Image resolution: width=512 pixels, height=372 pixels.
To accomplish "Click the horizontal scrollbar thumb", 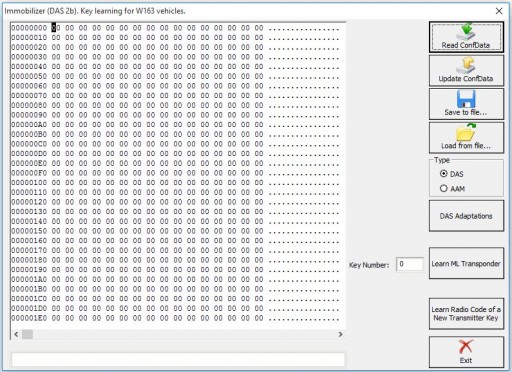I will (27, 334).
